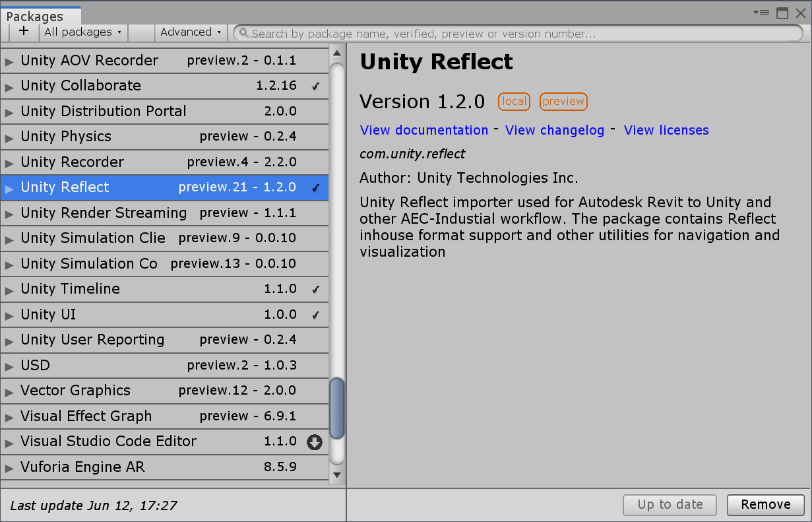The image size is (812, 522).
Task: Click the installed checkmark beside Unity Timeline
Action: coord(315,289)
